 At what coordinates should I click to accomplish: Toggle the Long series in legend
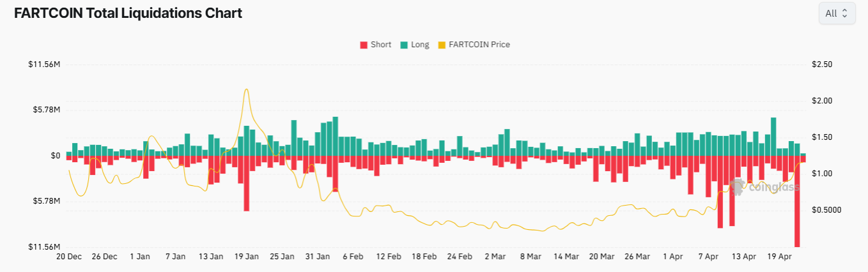tap(415, 45)
